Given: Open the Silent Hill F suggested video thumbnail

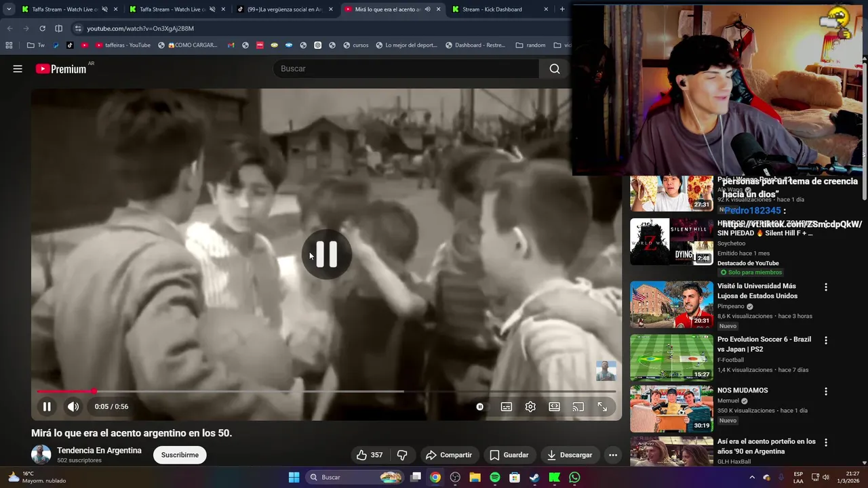Looking at the screenshot, I should click(671, 242).
